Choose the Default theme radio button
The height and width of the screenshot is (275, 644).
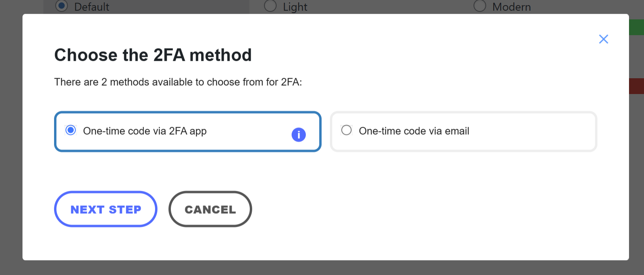(x=61, y=6)
